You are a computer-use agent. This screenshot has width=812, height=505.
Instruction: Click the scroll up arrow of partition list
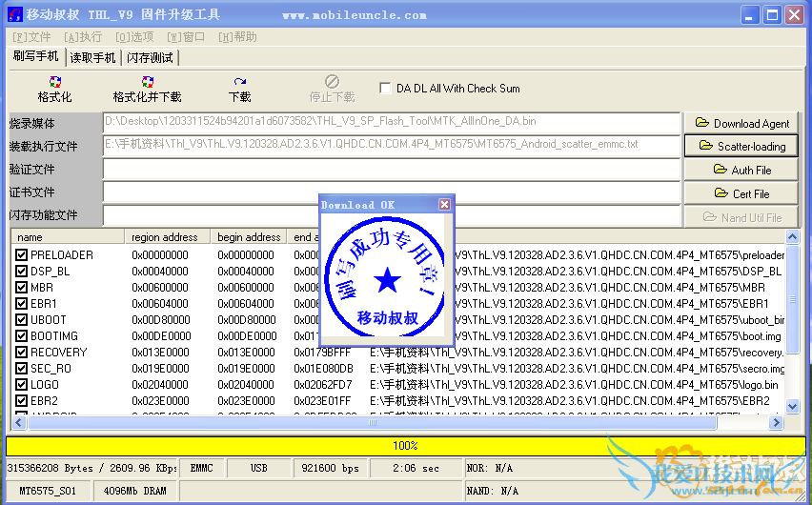point(792,237)
